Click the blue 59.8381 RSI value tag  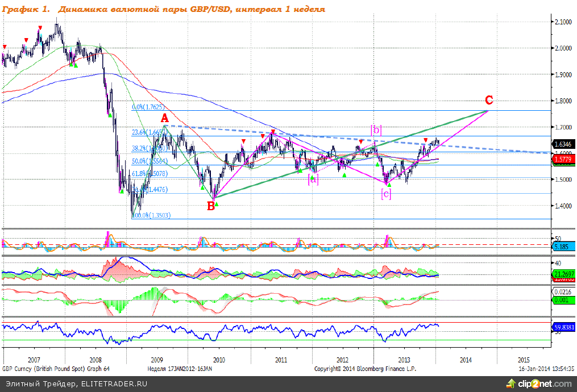pos(562,327)
